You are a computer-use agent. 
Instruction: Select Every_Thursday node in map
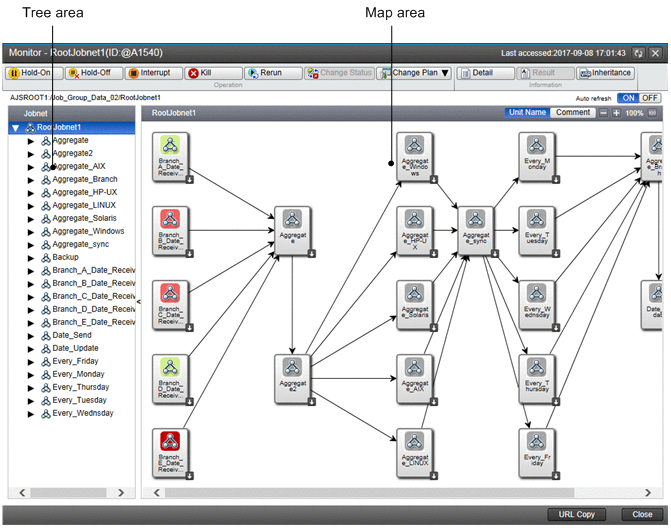coord(537,379)
